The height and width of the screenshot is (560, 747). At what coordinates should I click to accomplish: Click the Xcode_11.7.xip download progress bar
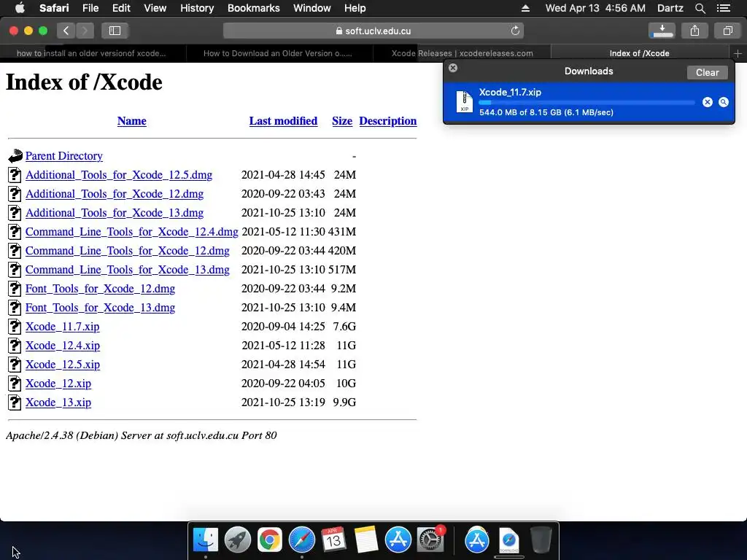(587, 102)
